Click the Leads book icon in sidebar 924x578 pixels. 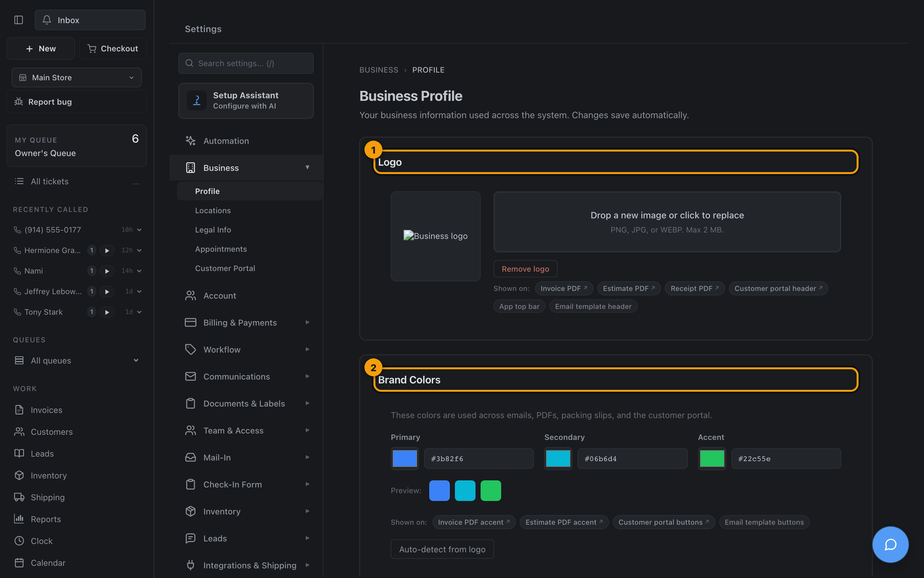coord(19,453)
